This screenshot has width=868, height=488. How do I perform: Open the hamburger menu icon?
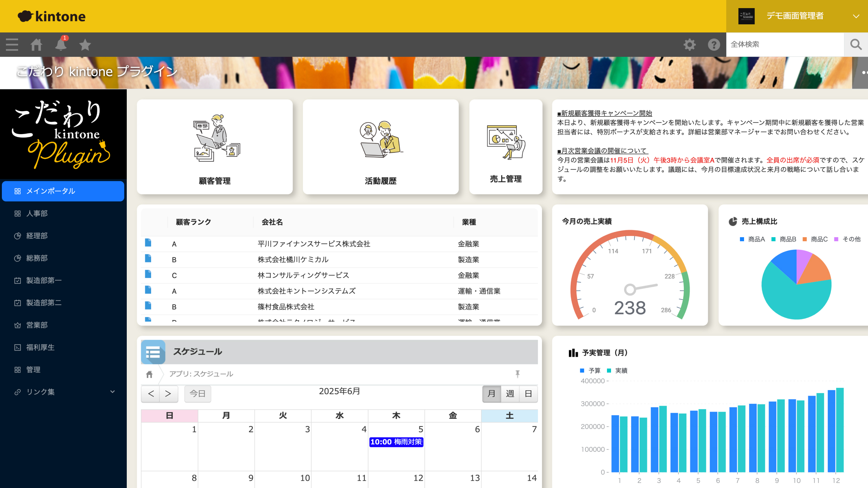coord(12,44)
